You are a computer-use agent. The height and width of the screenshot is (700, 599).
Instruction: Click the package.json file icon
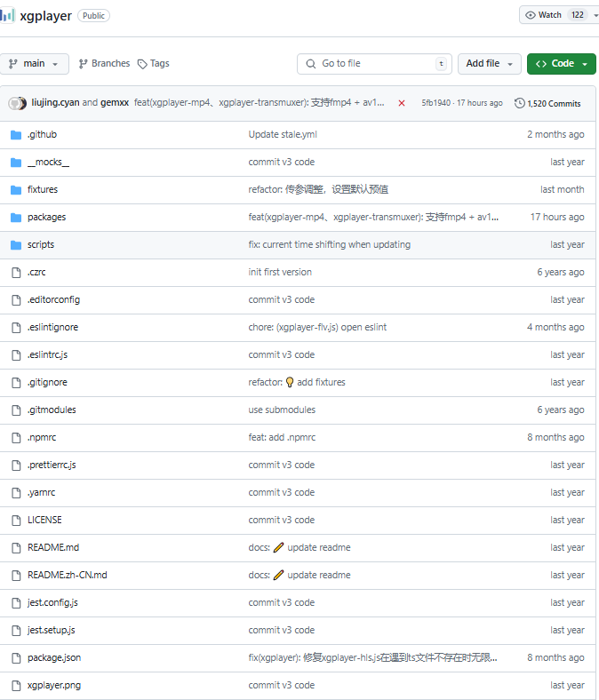pos(16,658)
